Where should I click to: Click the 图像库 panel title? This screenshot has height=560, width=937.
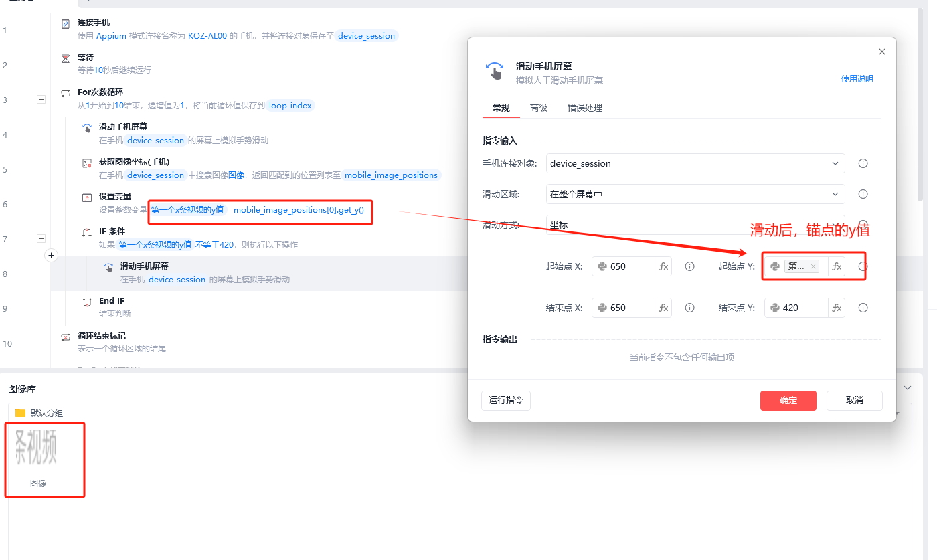tap(22, 389)
